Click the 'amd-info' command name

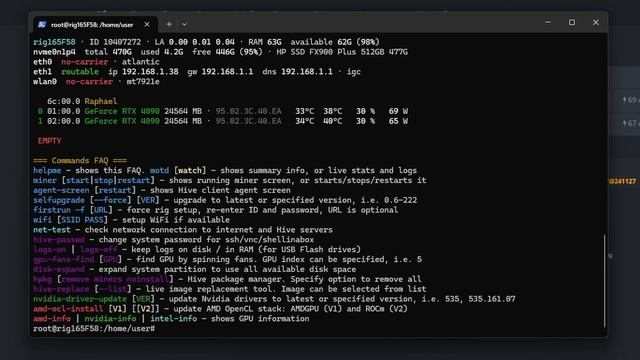click(52, 319)
